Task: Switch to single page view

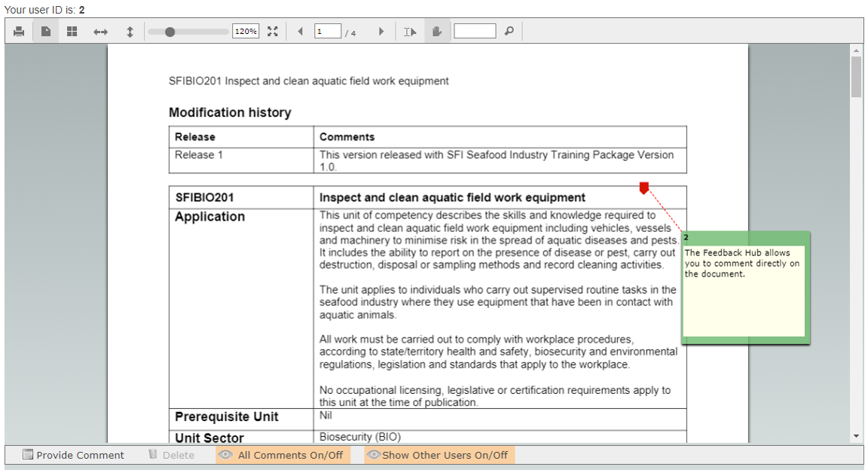Action: click(46, 32)
